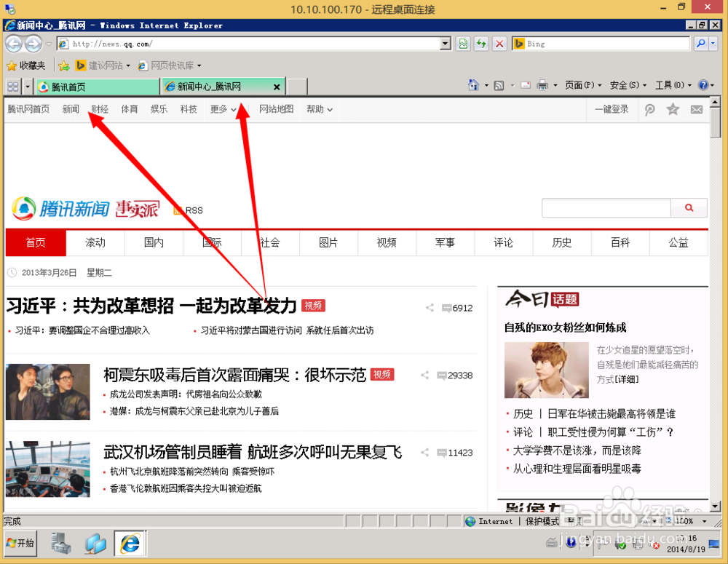Screen dimensions: 728x564
Task: Click the Qzone star icon in top bar
Action: pos(673,110)
